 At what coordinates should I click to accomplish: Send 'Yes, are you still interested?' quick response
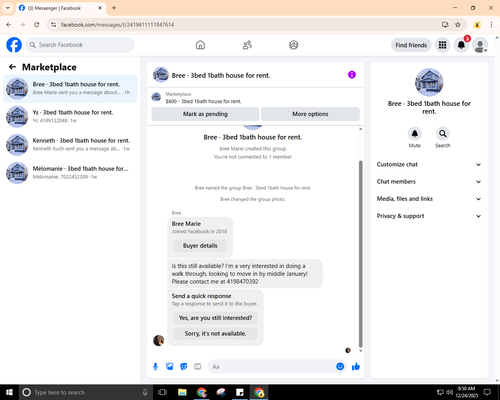[x=215, y=318]
